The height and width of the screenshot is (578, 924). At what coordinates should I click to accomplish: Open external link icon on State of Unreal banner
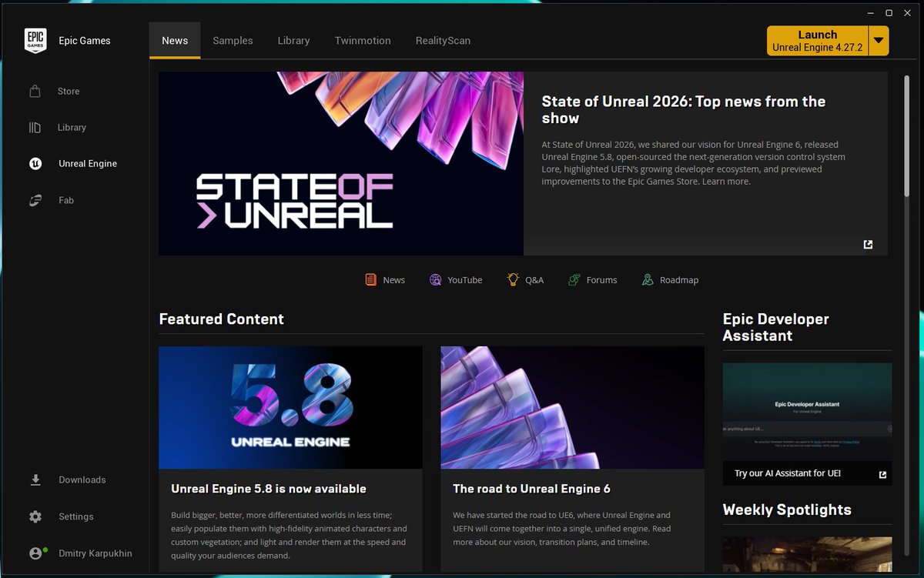tap(868, 244)
